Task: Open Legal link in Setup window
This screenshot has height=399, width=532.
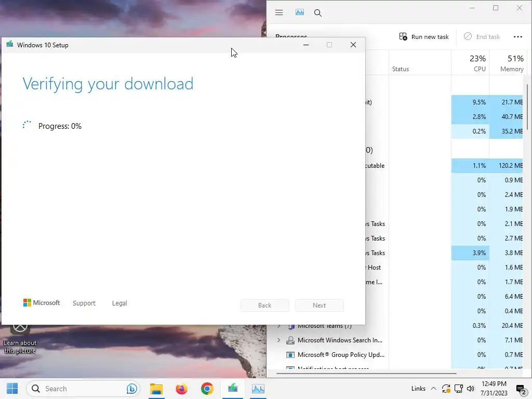Action: [119, 303]
